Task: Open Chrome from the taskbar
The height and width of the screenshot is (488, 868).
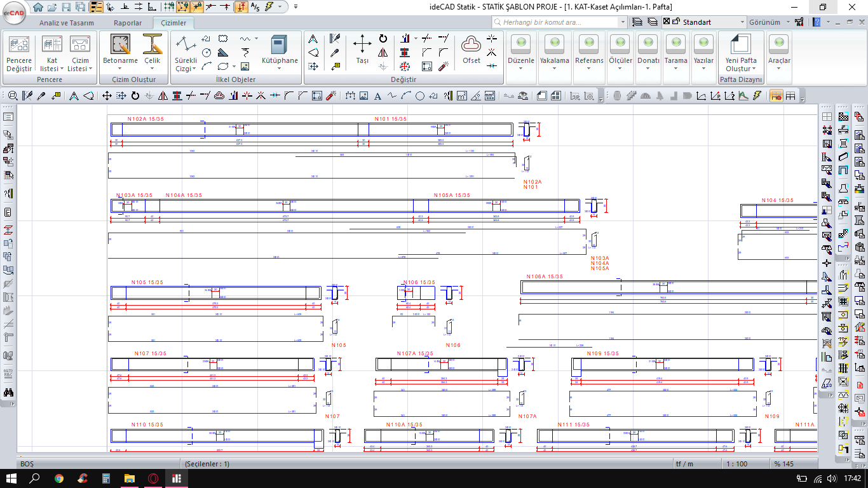Action: pos(59,478)
